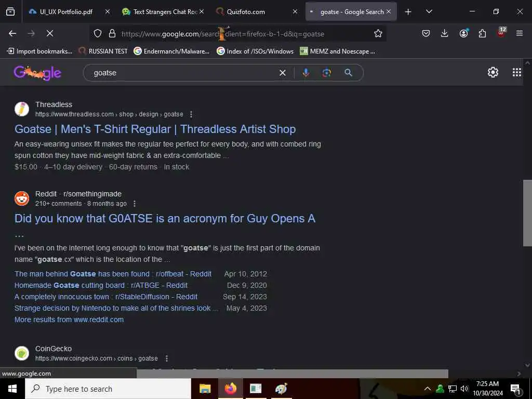Open RUSSIAN TEST bookmark
The image size is (532, 399).
(103, 51)
